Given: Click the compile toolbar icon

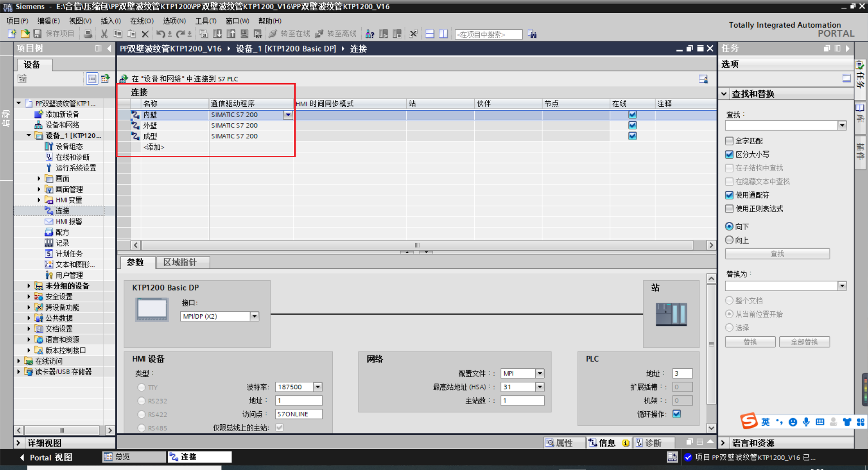Looking at the screenshot, I should [204, 34].
